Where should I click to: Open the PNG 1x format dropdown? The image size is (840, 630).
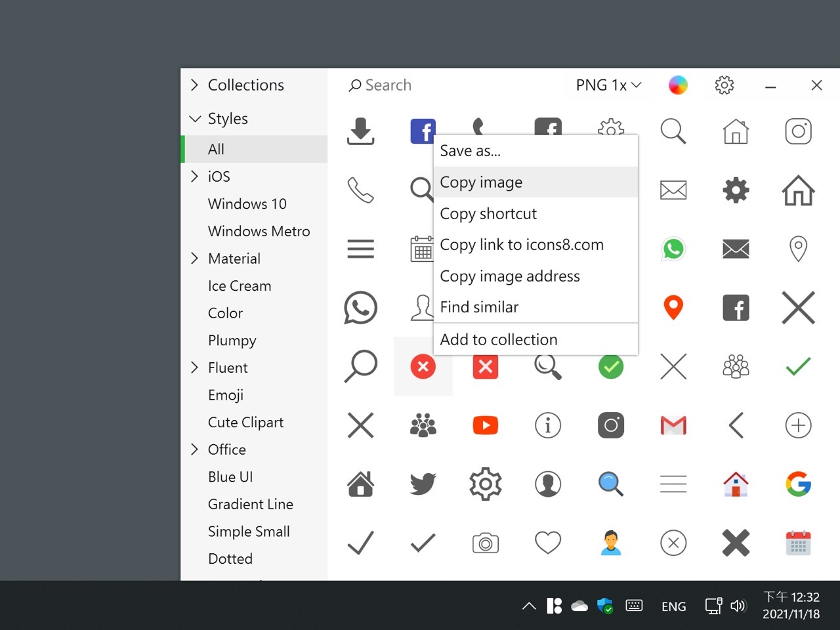608,85
